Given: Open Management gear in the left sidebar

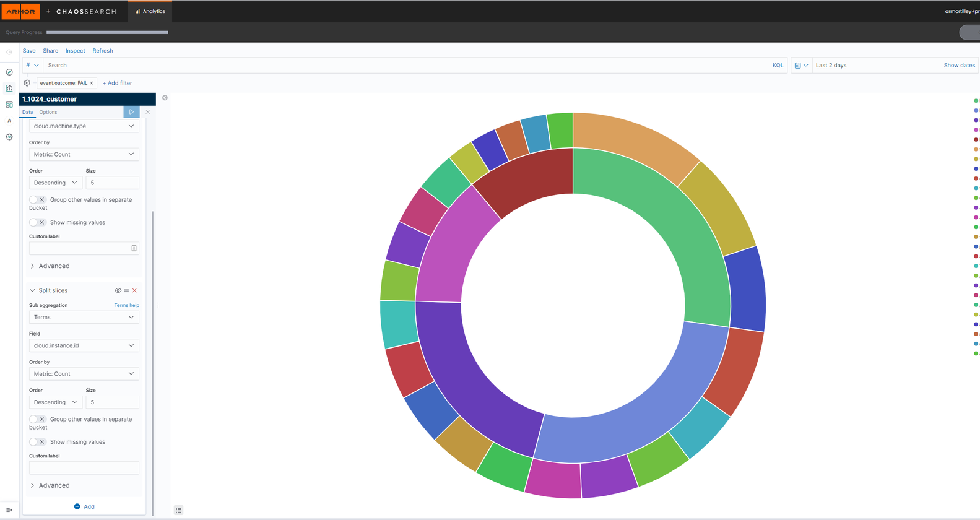Looking at the screenshot, I should [9, 137].
